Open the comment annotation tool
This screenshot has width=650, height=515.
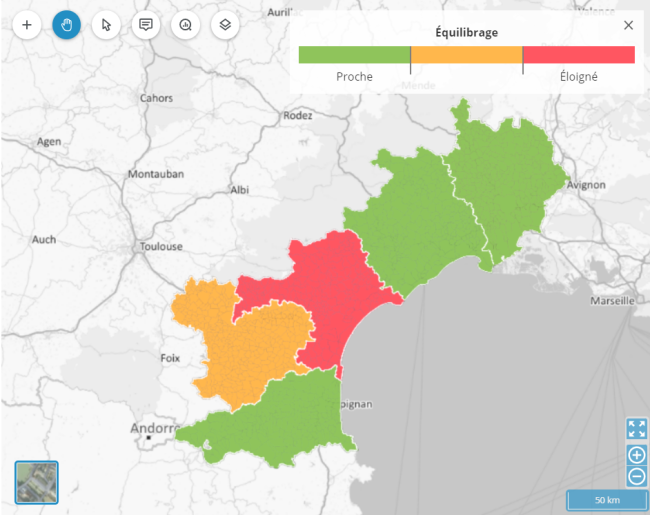coord(146,24)
